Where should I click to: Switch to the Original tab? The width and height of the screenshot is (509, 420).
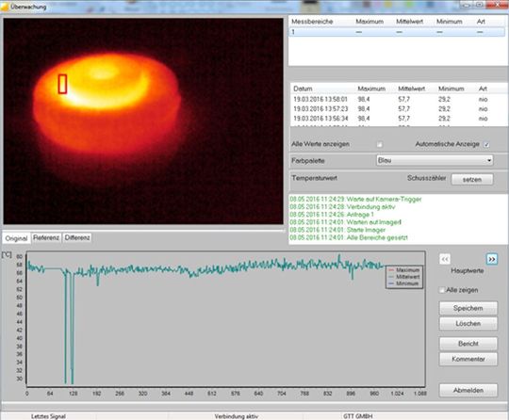point(16,238)
